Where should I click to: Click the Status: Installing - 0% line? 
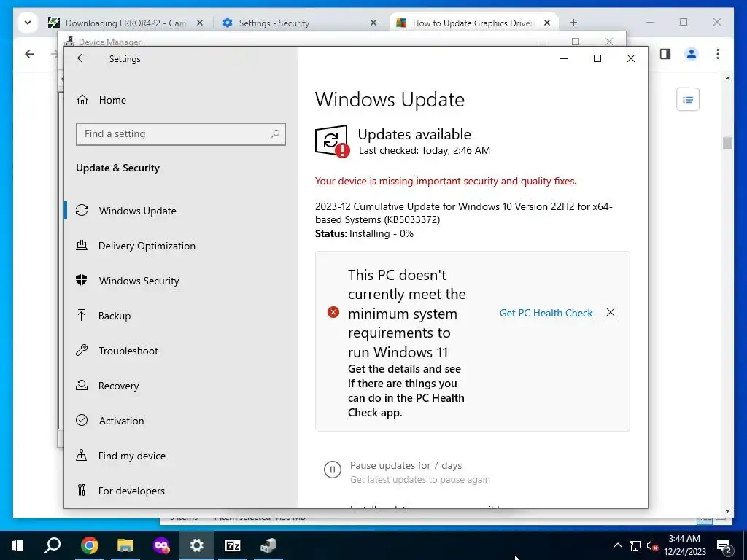(x=364, y=233)
